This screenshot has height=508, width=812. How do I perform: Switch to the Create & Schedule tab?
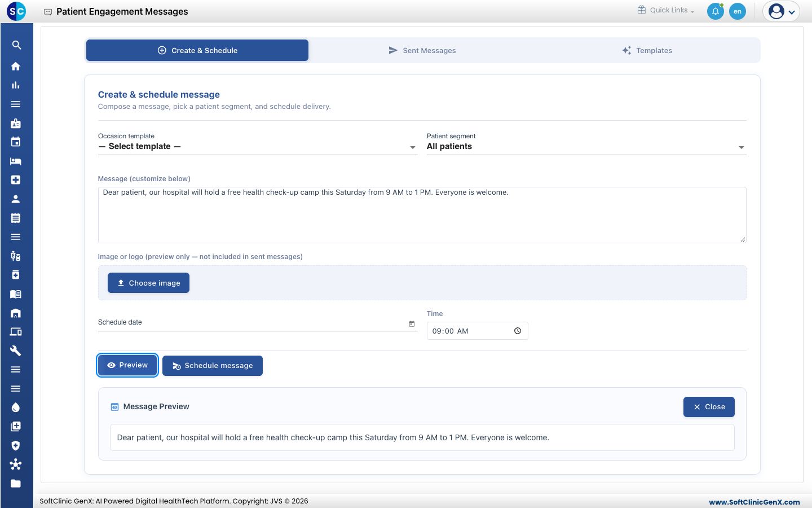pos(197,50)
